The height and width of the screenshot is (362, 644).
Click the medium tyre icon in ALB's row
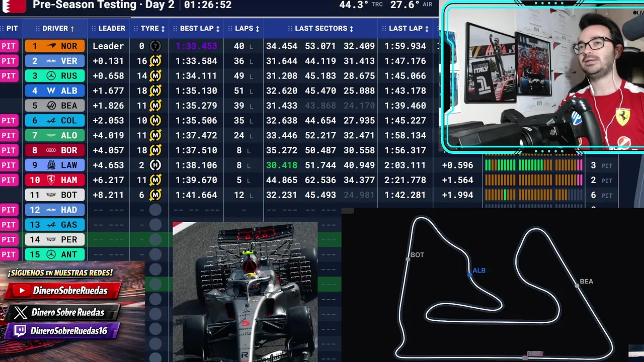155,90
